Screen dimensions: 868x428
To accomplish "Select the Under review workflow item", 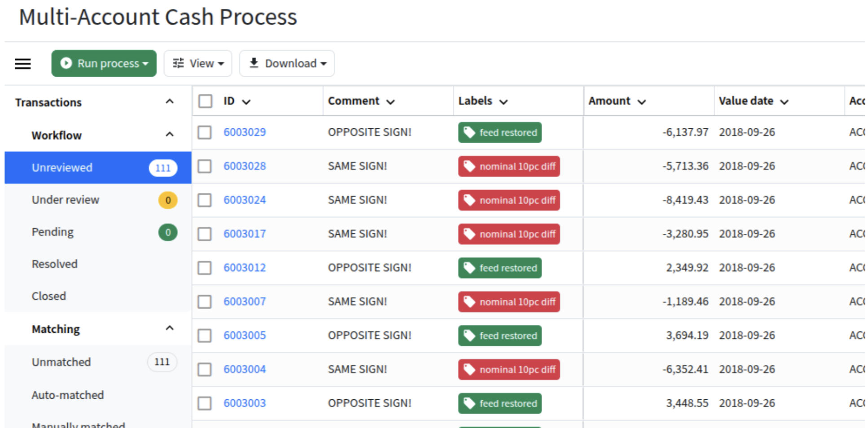I will 98,200.
